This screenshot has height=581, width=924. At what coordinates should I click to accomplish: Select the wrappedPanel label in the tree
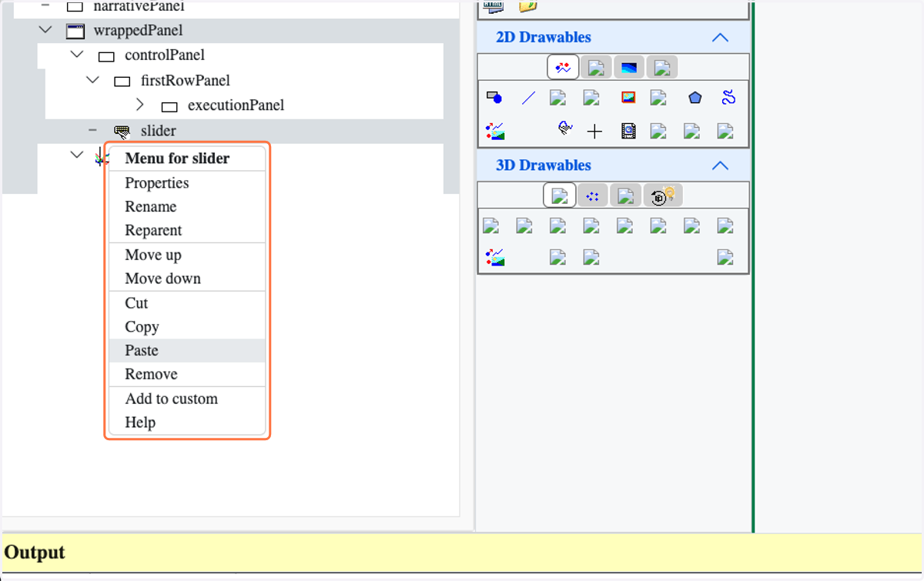[138, 31]
